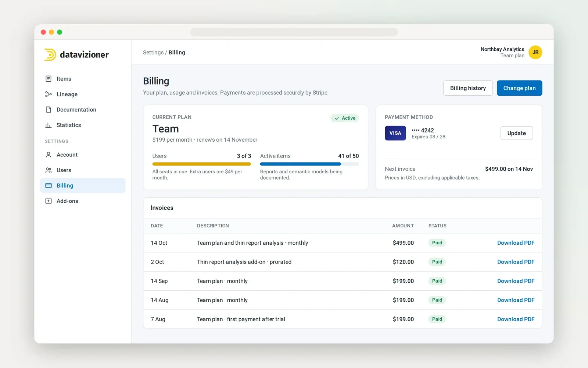588x368 pixels.
Task: Open Account settings label
Action: [x=67, y=155]
